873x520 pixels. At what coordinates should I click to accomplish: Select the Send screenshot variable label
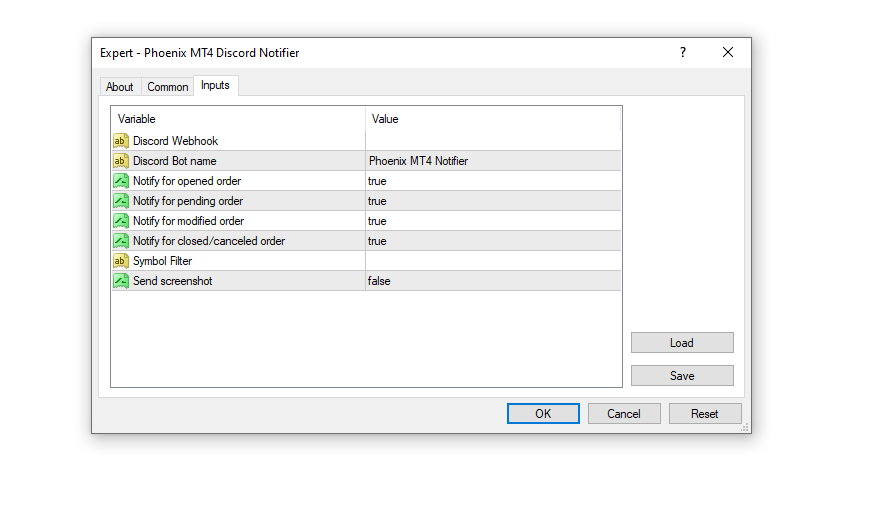coord(173,281)
